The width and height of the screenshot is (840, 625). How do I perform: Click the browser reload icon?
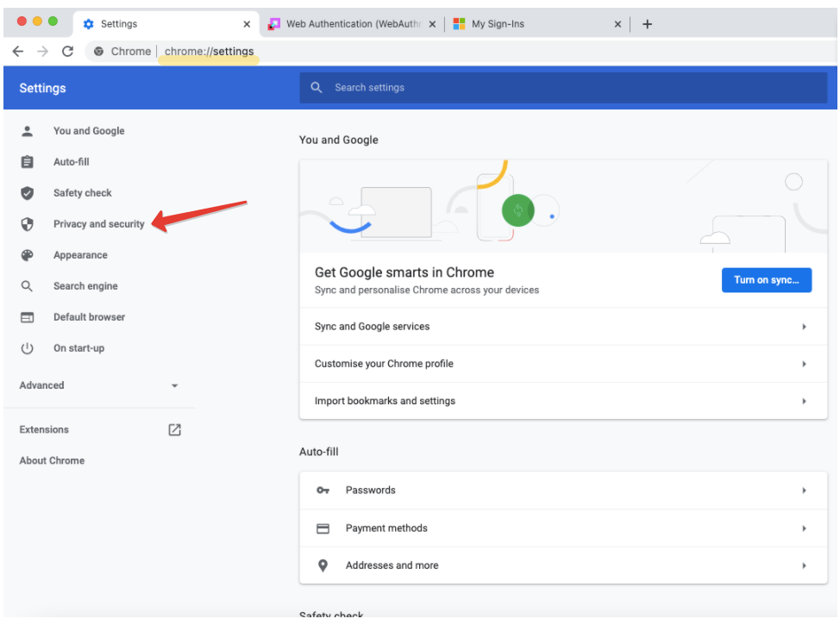pos(68,51)
